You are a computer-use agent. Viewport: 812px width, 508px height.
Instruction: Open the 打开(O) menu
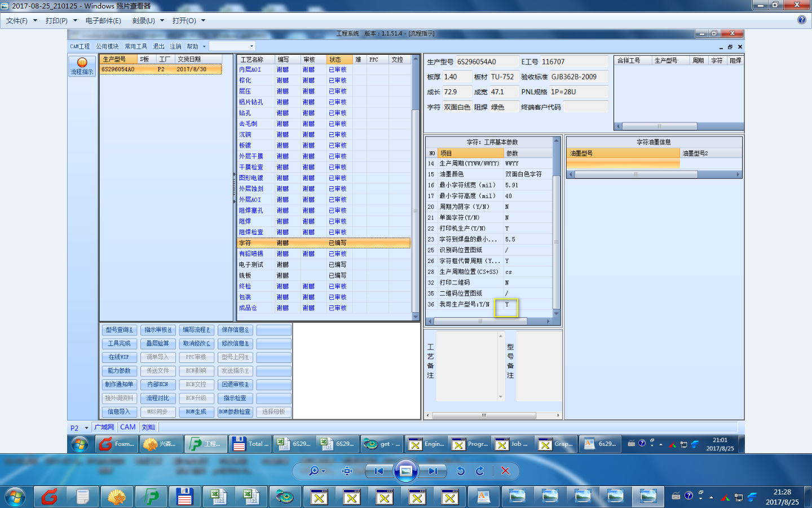click(x=184, y=20)
